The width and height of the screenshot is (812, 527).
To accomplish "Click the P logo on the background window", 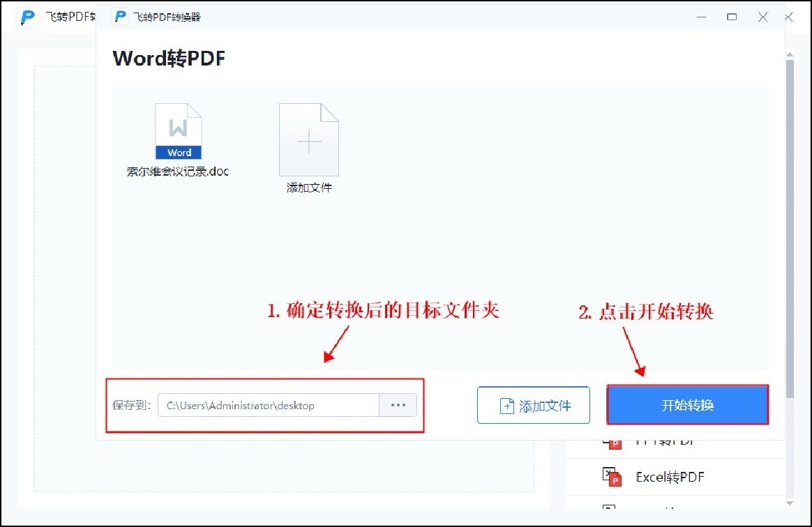I will click(x=27, y=17).
